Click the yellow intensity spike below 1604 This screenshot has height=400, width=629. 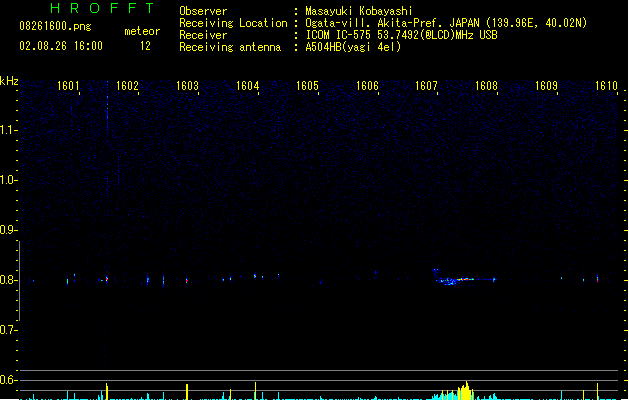point(255,391)
